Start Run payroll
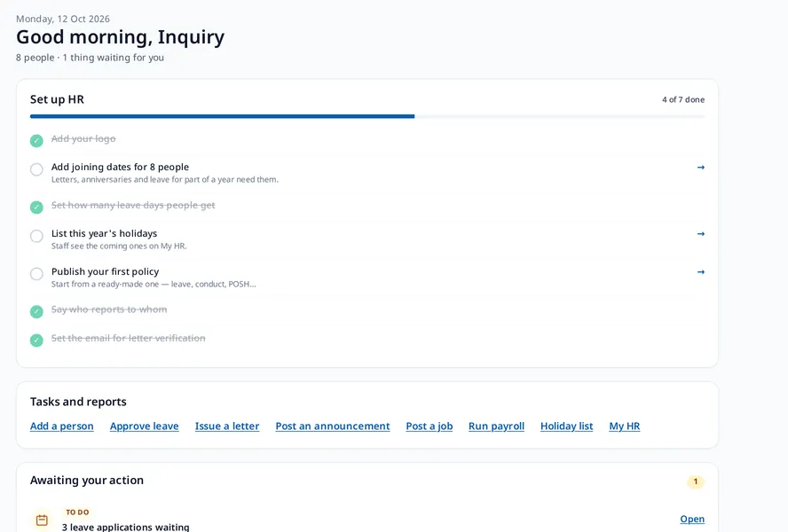This screenshot has height=532, width=788. click(x=497, y=426)
